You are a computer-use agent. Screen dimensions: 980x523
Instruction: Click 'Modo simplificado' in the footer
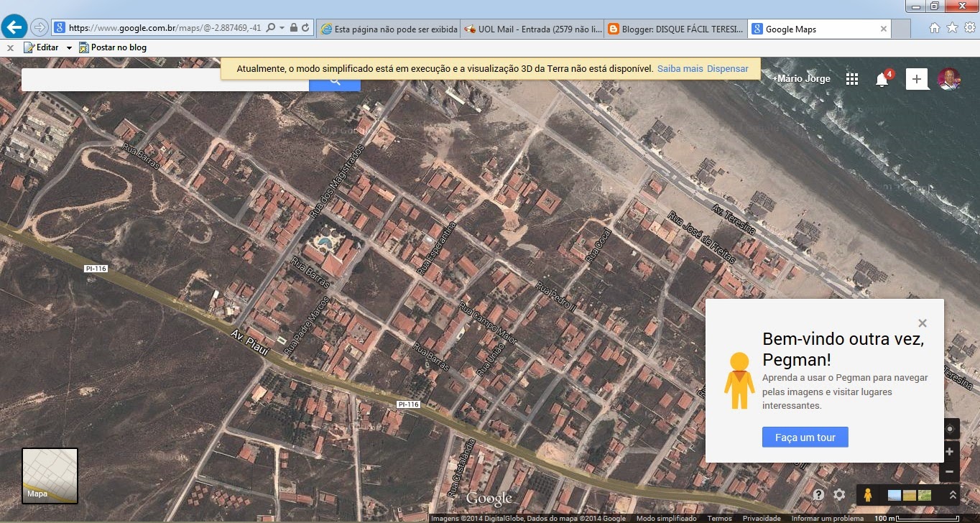point(667,518)
